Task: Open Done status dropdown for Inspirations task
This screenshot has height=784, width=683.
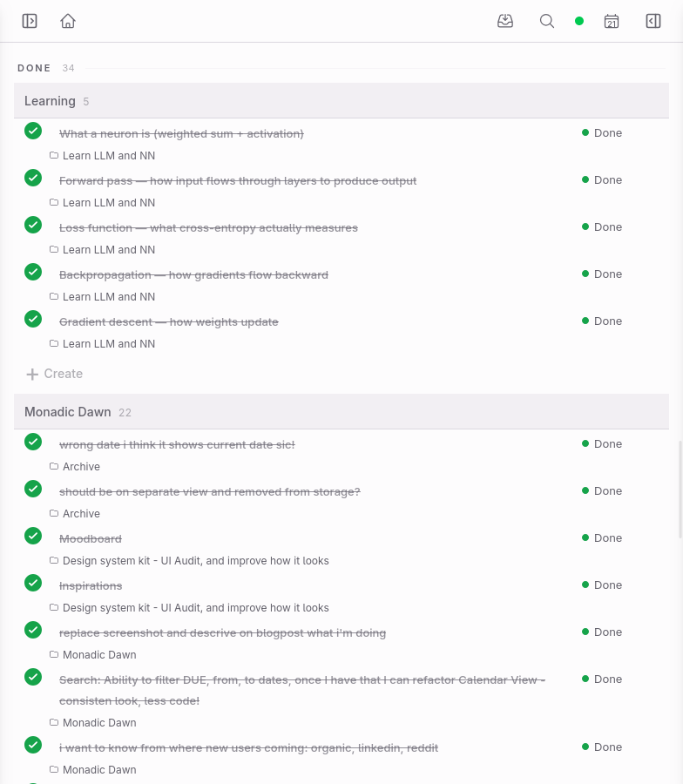Action: point(602,585)
